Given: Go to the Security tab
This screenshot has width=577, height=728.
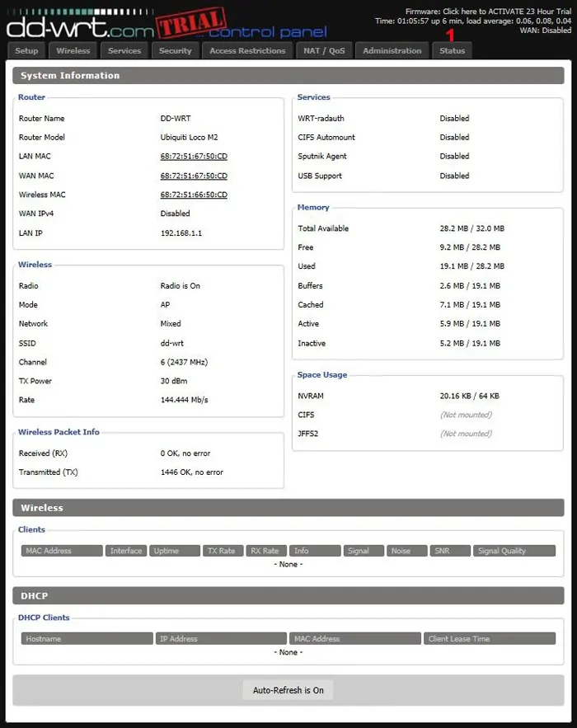Looking at the screenshot, I should coord(175,50).
